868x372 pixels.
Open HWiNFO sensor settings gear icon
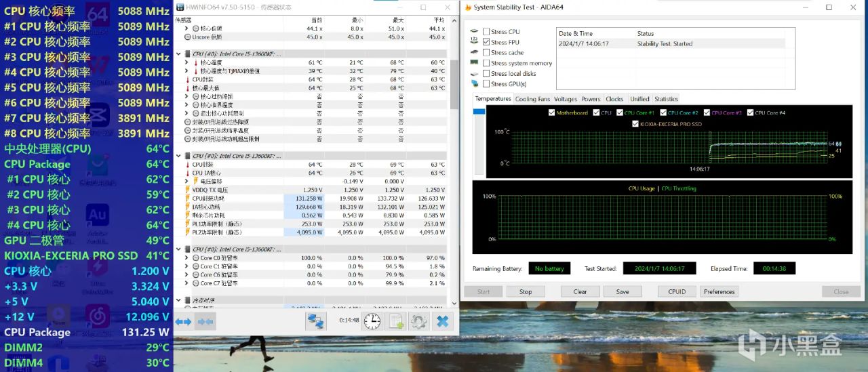click(x=419, y=321)
